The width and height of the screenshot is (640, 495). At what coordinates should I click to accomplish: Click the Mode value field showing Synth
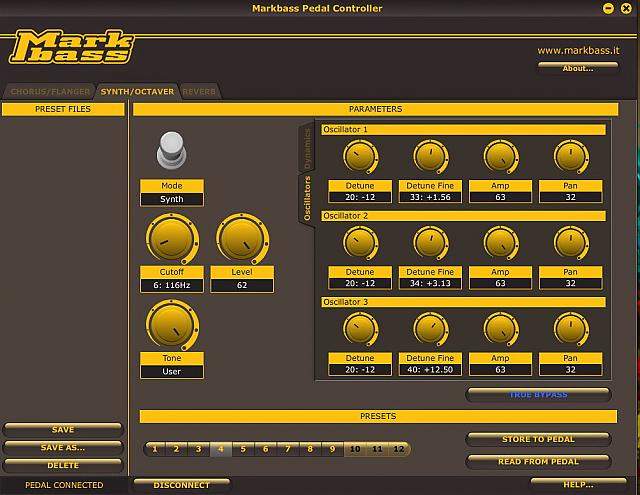tap(172, 199)
